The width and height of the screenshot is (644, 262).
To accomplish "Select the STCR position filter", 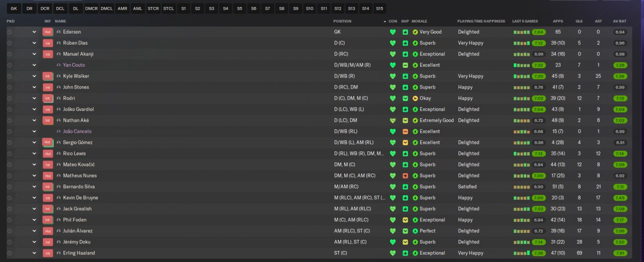I will 153,8.
